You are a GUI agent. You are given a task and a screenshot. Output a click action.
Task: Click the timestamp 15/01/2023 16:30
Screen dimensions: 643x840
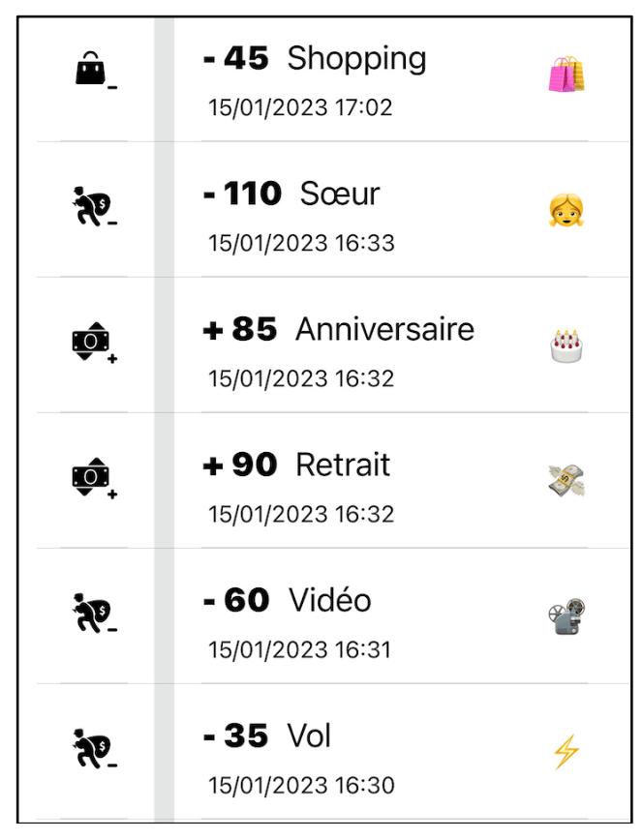coord(300,785)
